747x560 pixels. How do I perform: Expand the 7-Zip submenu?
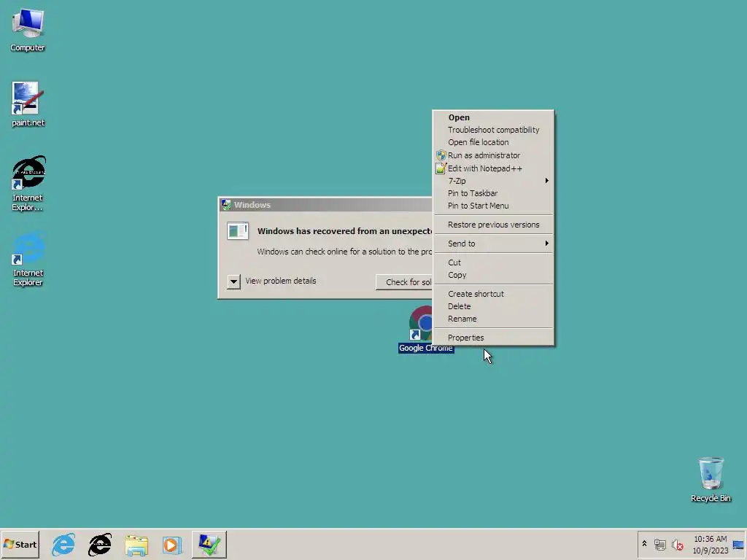493,181
